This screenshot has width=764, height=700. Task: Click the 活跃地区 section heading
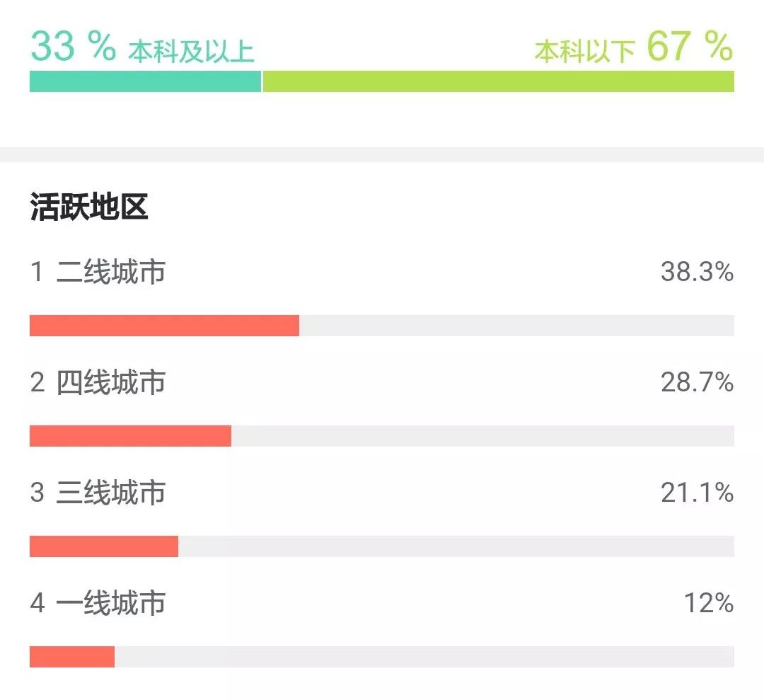[x=89, y=208]
